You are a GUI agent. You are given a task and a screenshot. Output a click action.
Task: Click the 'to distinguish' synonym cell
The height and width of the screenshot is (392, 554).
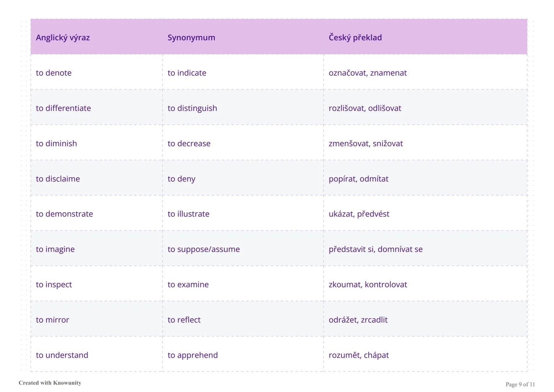(192, 108)
